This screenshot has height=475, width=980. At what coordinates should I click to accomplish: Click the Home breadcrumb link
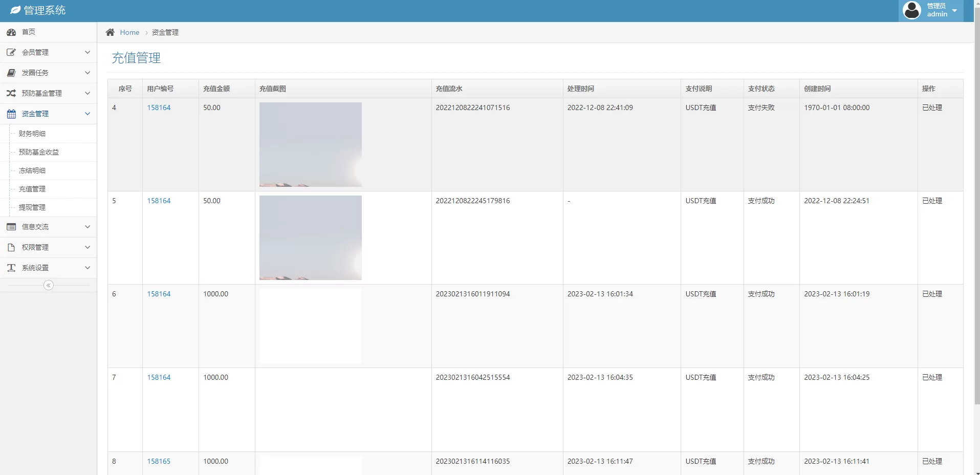[x=129, y=32]
